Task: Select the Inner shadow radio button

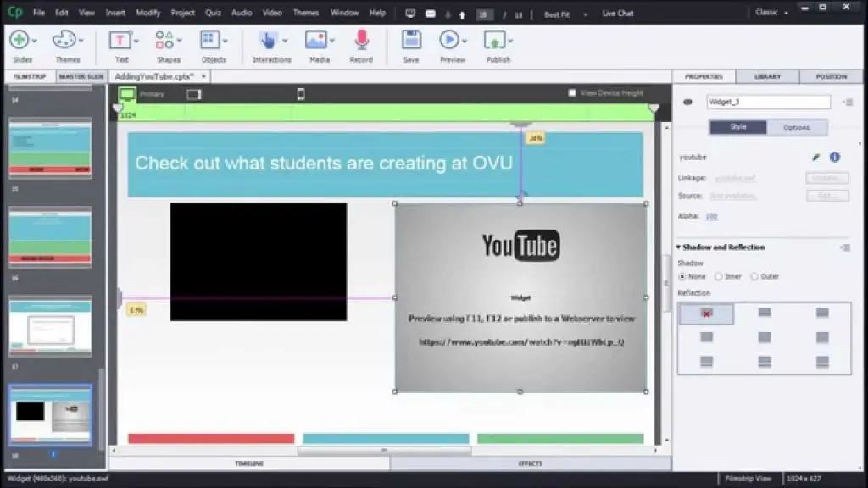Action: click(719, 277)
